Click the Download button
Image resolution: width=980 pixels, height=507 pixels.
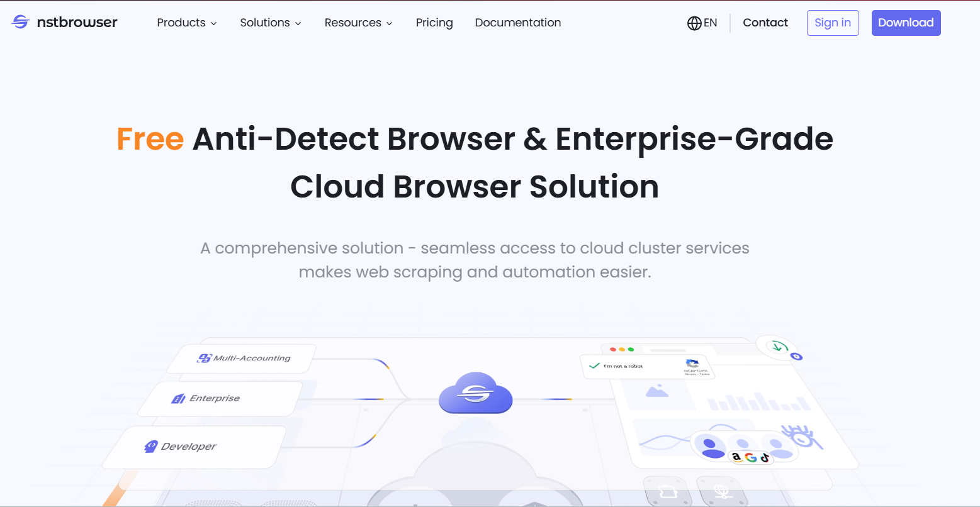pos(906,23)
